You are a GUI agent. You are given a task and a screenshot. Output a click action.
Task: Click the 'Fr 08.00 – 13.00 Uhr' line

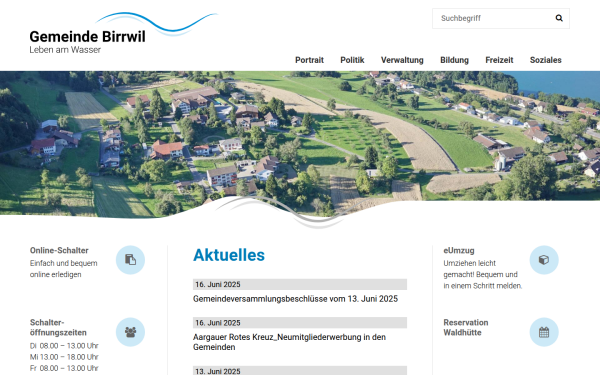coord(64,368)
